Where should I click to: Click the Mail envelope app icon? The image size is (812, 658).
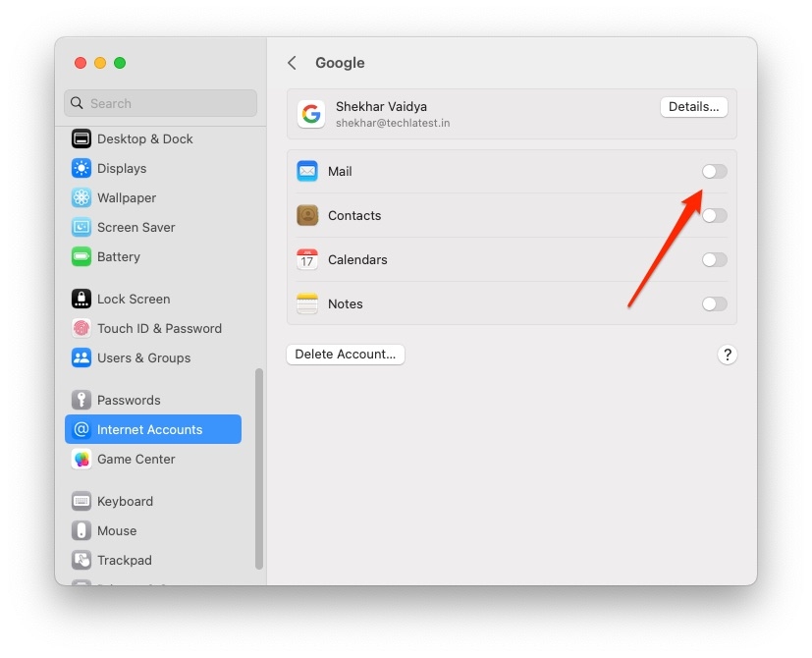[307, 171]
